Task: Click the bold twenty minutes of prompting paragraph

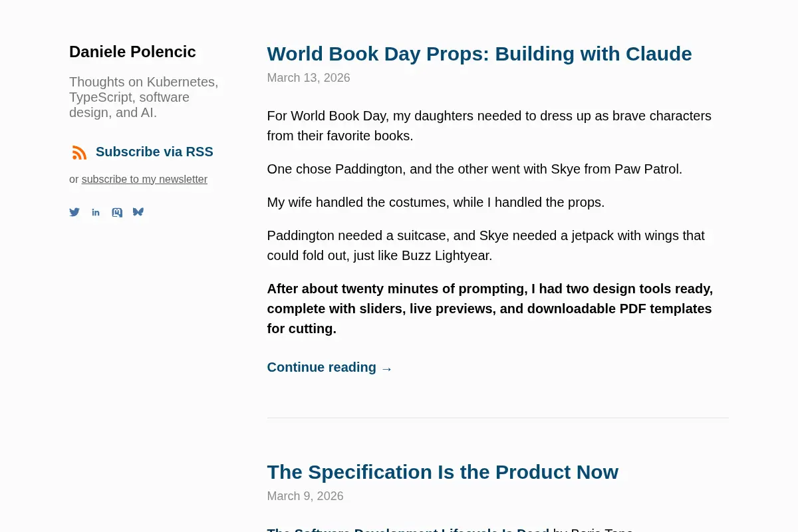Action: point(490,309)
